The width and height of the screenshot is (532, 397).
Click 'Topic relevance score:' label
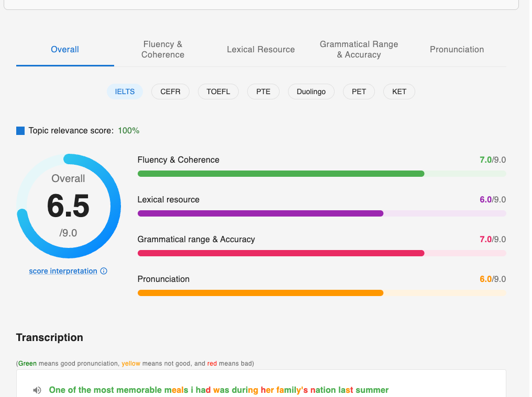[71, 131]
